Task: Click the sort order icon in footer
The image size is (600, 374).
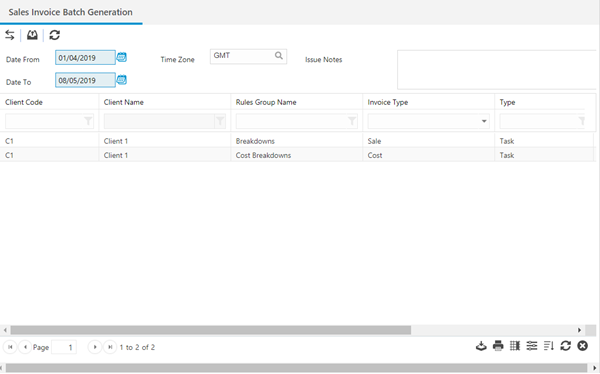Action: [x=549, y=346]
